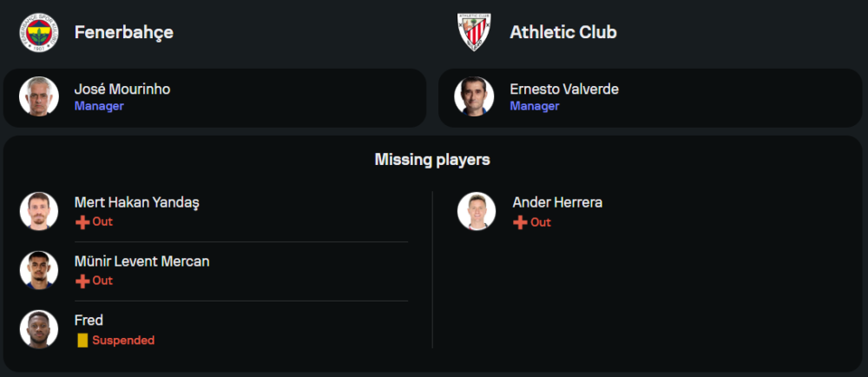Image resolution: width=868 pixels, height=377 pixels.
Task: Select Münir Levent Mercan's name
Action: pos(141,261)
